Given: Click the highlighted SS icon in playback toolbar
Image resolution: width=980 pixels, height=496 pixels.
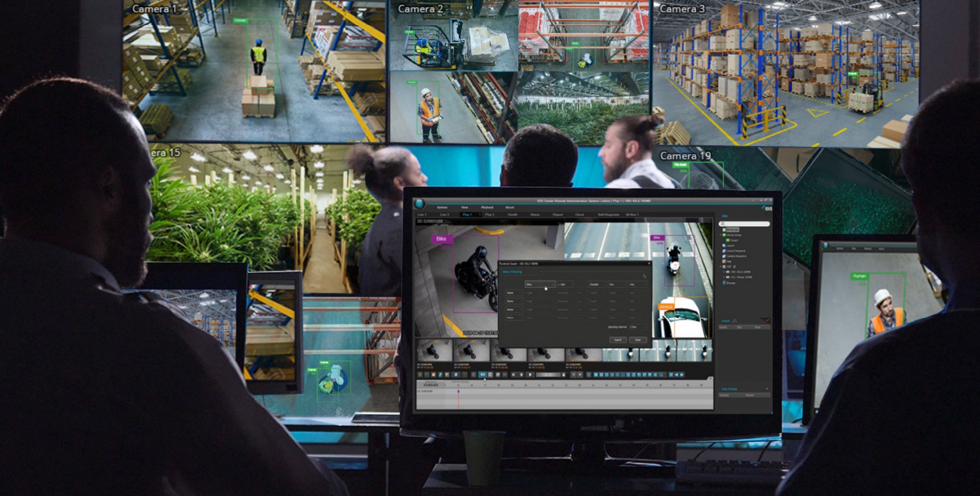Looking at the screenshot, I should pos(483,374).
